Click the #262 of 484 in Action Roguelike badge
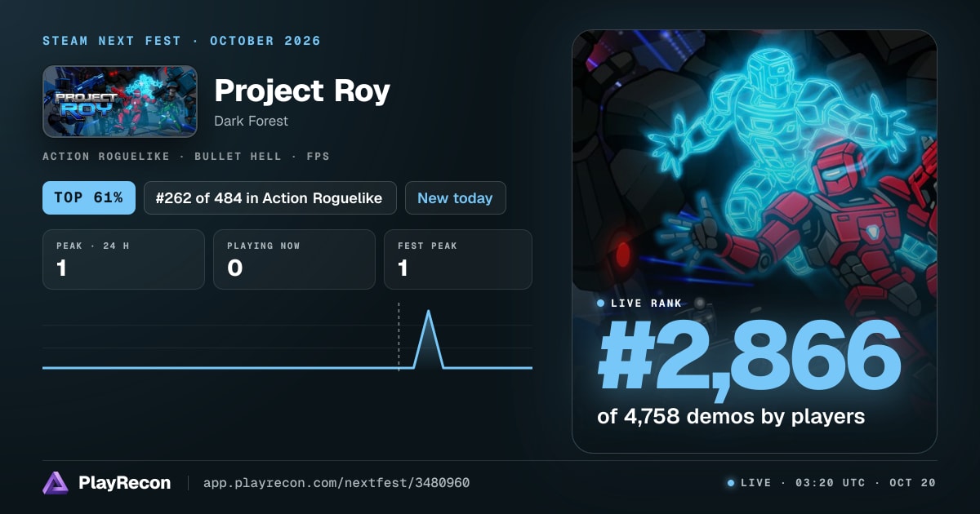 coord(269,197)
